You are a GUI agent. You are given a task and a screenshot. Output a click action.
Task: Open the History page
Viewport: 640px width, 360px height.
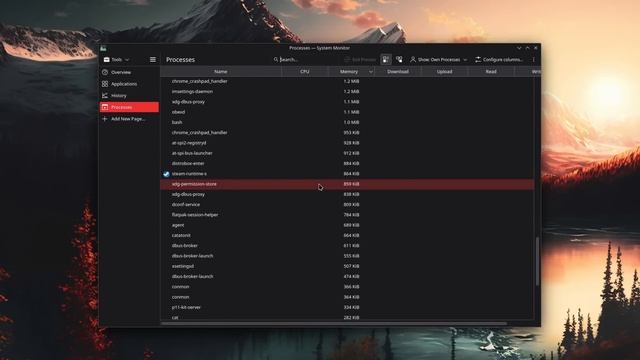click(129, 96)
